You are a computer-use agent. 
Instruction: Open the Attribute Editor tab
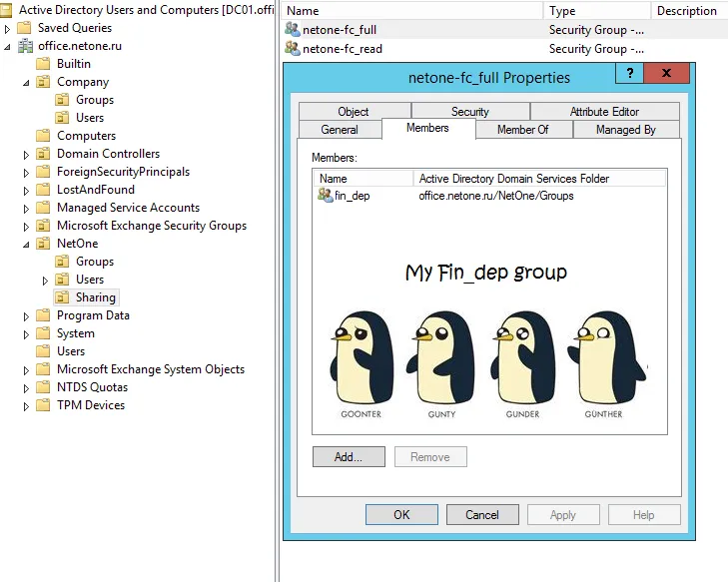click(604, 112)
